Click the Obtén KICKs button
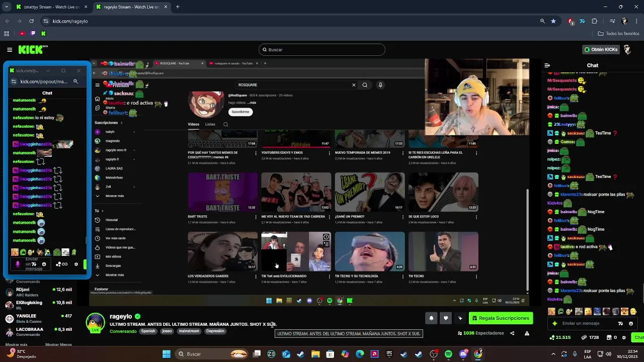Image resolution: width=644 pixels, height=362 pixels. point(601,49)
